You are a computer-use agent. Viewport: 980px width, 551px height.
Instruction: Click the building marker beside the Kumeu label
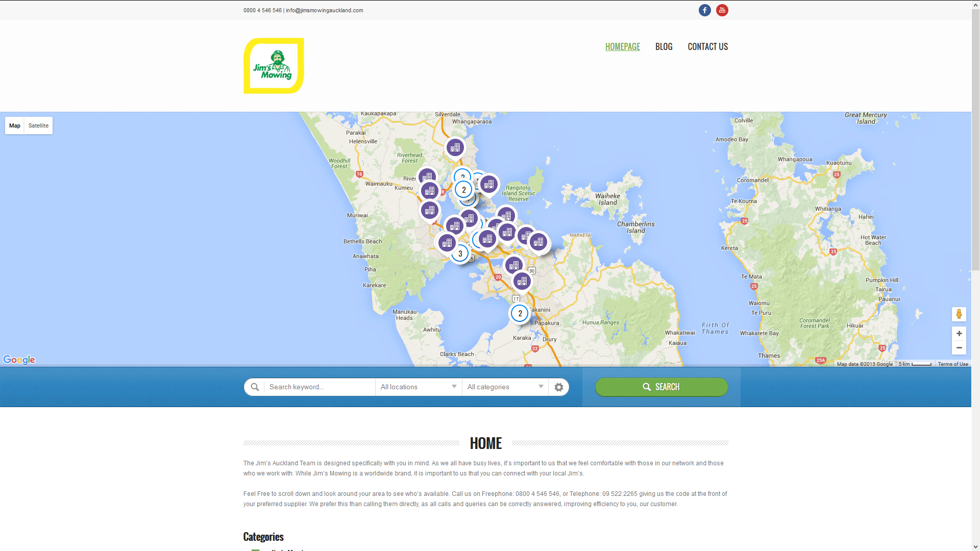430,191
